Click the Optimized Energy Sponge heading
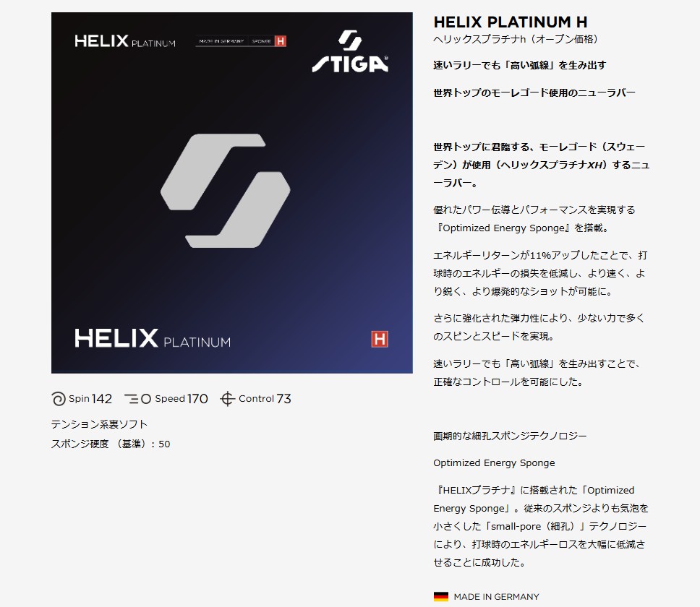The image size is (700, 607). [494, 463]
